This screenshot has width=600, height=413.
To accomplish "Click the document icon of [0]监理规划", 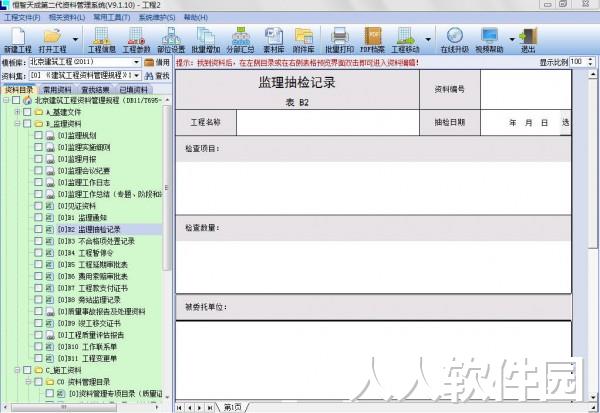I will 50,135.
